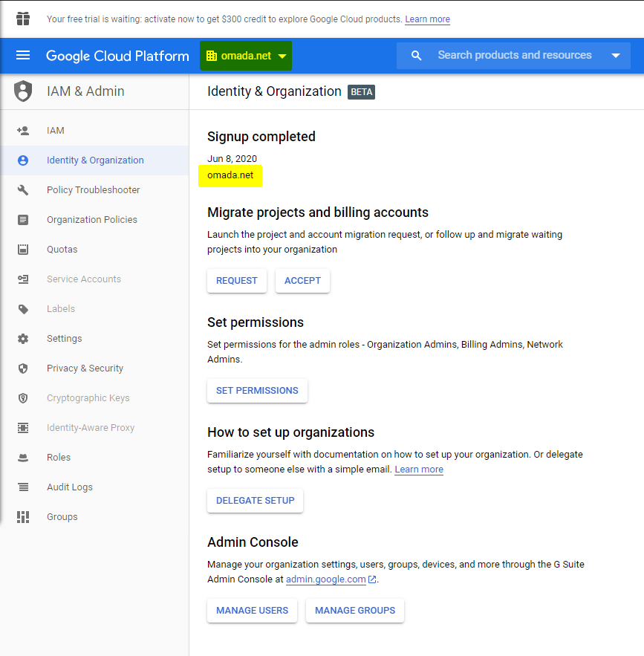Open Learn more link about organization setup
644x656 pixels.
[419, 470]
